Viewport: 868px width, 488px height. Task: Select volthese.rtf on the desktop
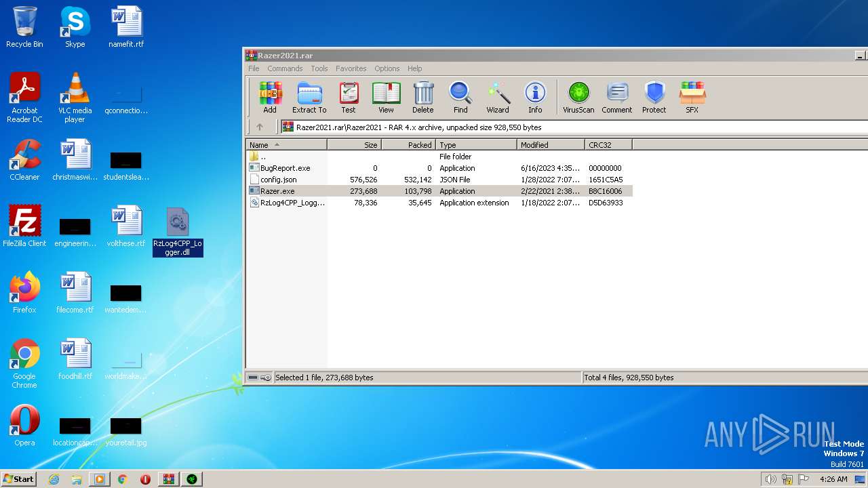(x=126, y=226)
